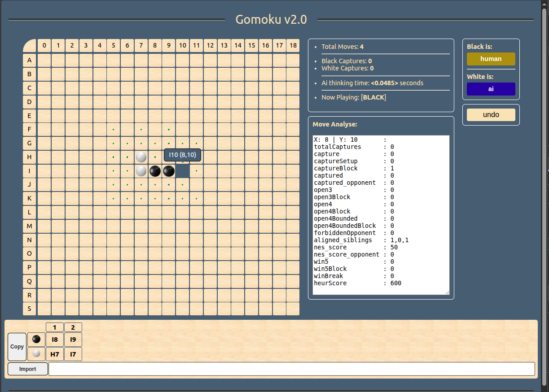Image resolution: width=549 pixels, height=392 pixels.
Task: Click row label I on the board
Action: pos(29,171)
